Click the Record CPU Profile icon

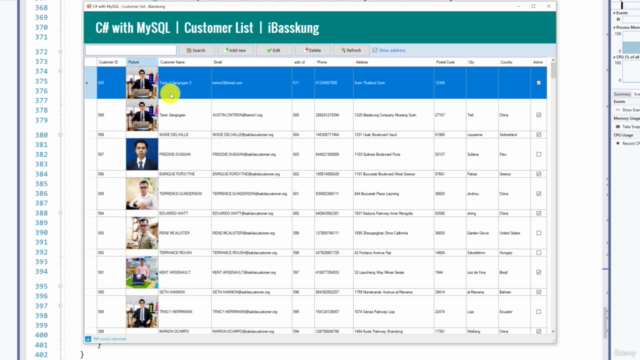[618, 143]
